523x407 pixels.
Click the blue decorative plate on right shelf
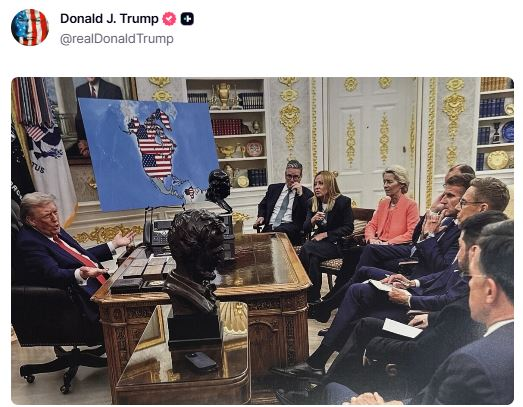pos(508,131)
